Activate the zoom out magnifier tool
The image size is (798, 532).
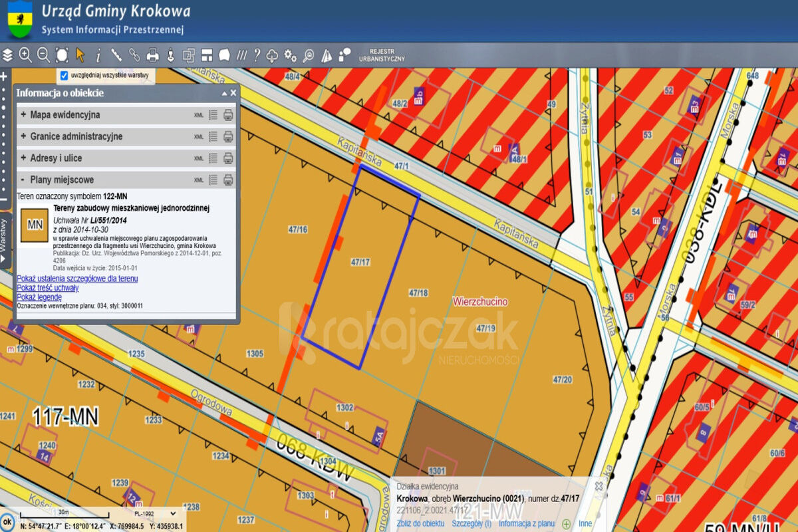pos(43,55)
